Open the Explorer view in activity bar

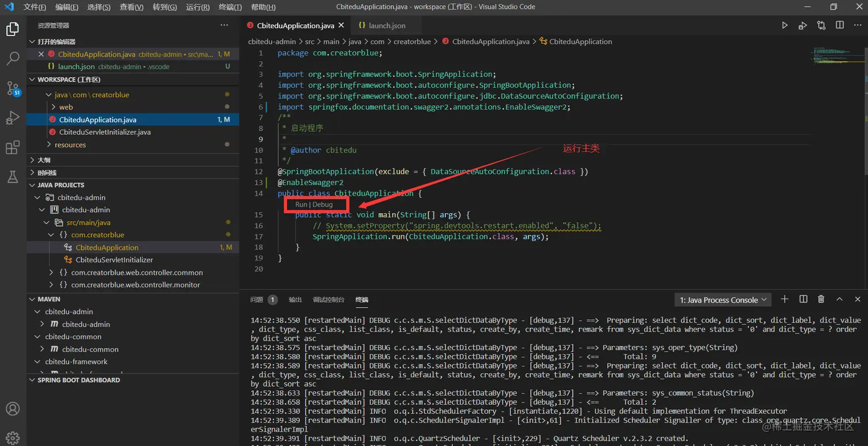13,29
